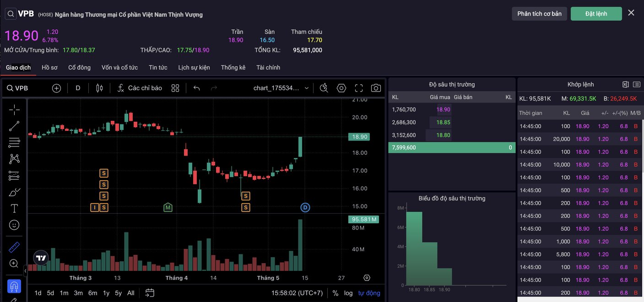Image resolution: width=644 pixels, height=302 pixels.
Task: Add symbol to compare with plus icon
Action: 56,88
